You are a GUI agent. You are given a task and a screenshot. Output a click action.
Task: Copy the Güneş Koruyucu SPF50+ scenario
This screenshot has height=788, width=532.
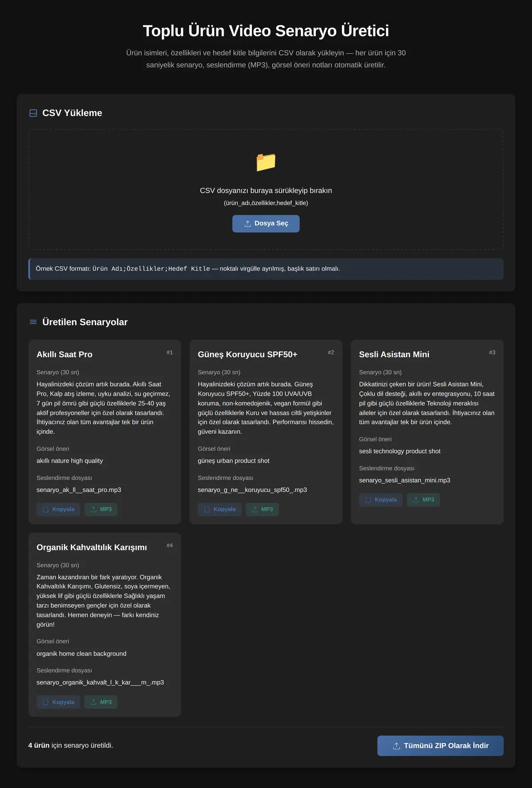tap(220, 509)
